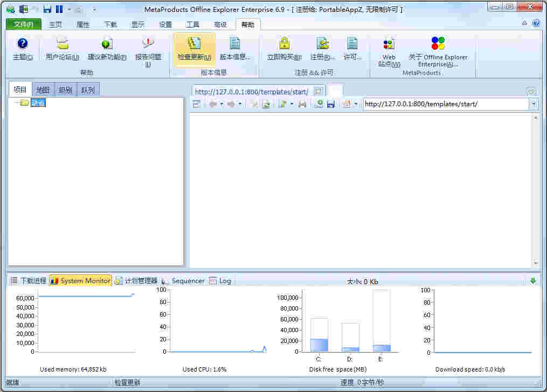Click 建议新功能 suggest feature icon
The width and height of the screenshot is (547, 392).
pos(107,44)
